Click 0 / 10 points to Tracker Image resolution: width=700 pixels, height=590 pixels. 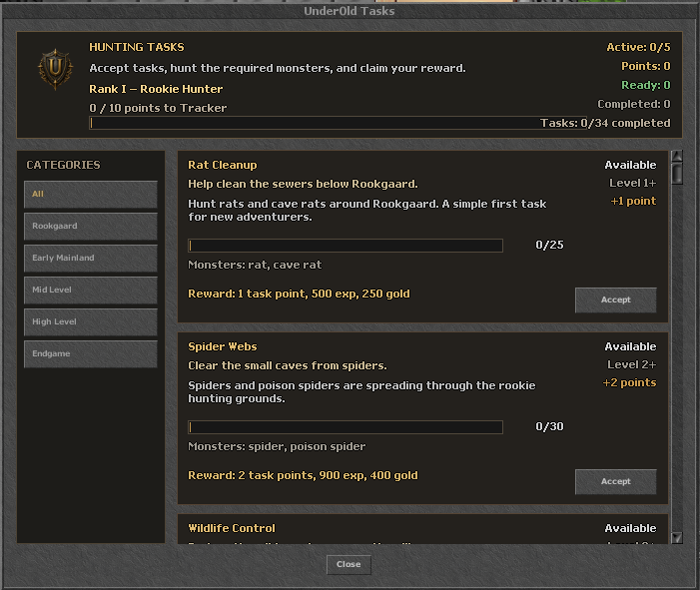point(158,108)
